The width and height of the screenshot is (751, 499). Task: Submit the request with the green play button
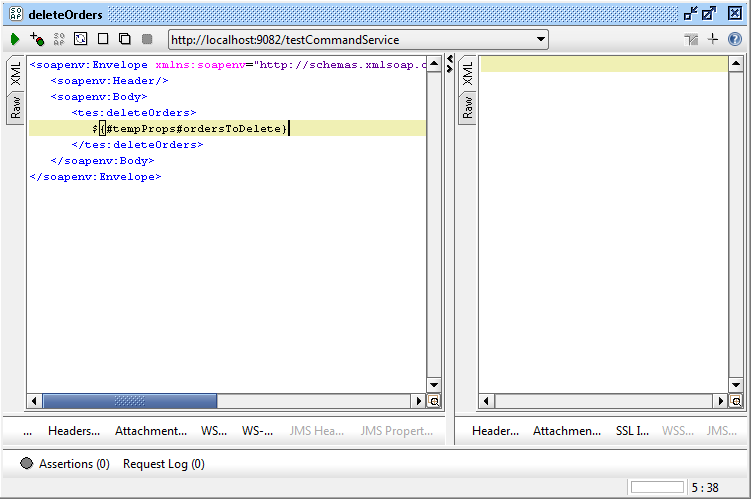pos(15,39)
